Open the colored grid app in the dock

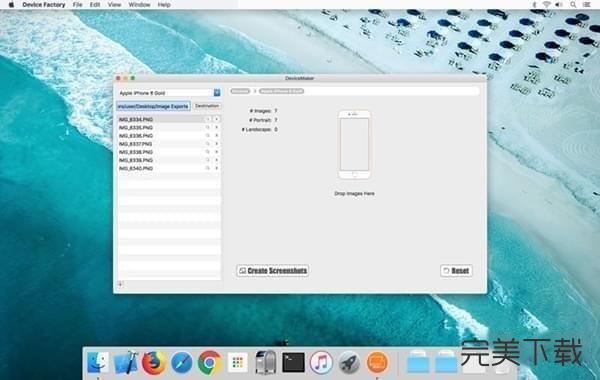pos(238,362)
